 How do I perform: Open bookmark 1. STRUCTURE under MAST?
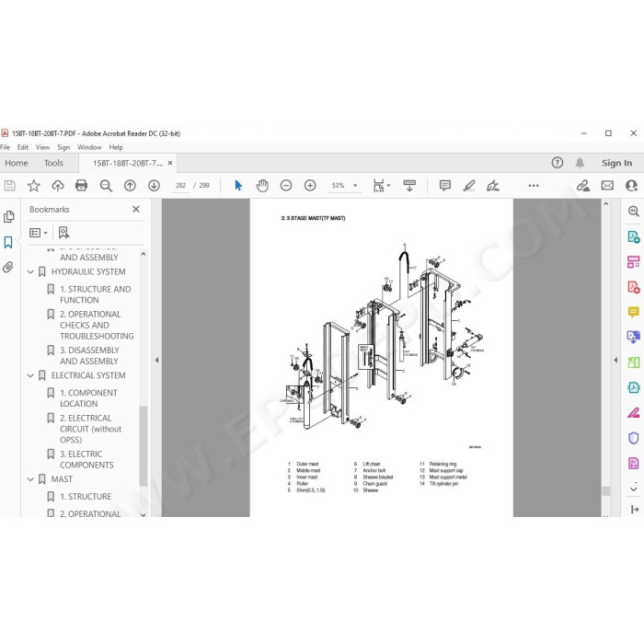86,497
